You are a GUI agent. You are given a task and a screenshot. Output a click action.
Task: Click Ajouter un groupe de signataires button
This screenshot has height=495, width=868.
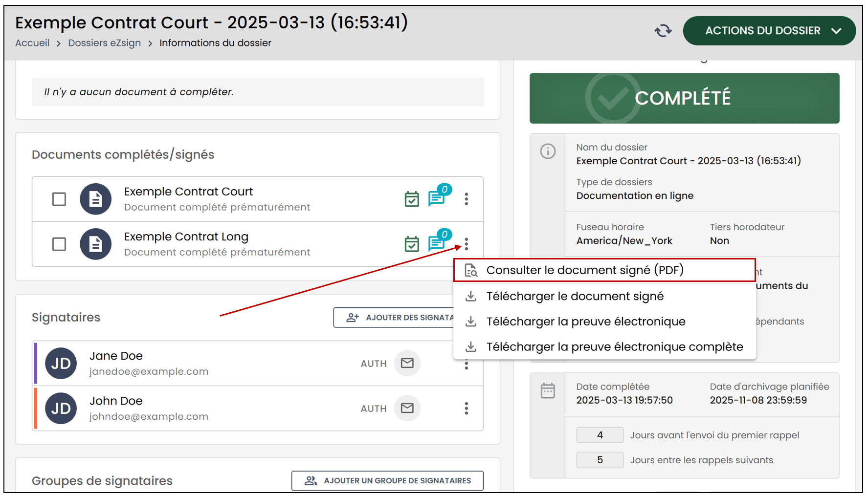[387, 481]
